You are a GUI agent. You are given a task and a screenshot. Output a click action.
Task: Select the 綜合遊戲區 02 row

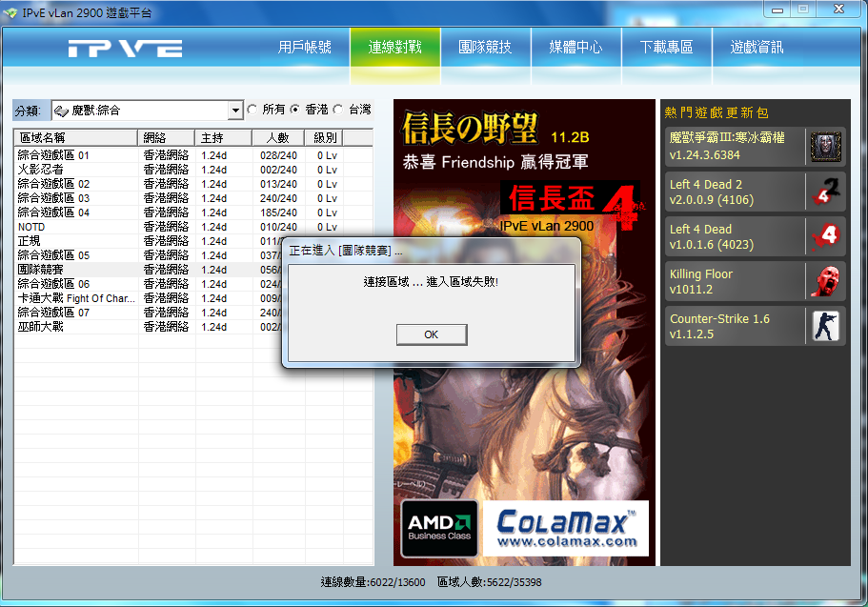[193, 184]
